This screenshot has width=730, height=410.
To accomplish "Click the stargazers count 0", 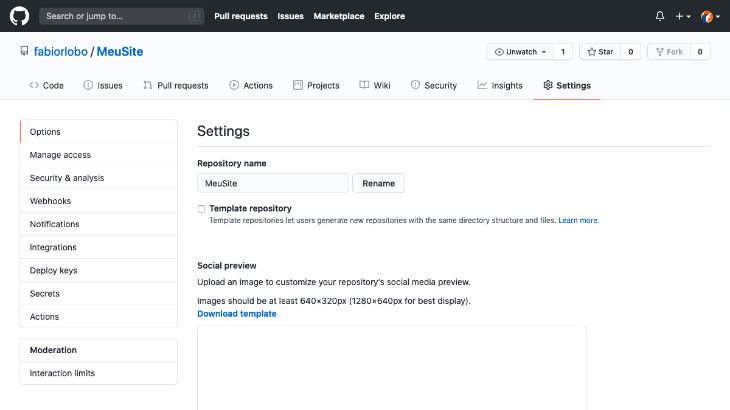I will (x=631, y=52).
